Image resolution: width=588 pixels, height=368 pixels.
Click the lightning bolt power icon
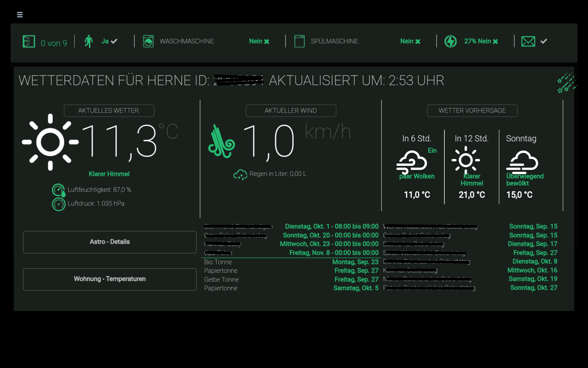(450, 41)
